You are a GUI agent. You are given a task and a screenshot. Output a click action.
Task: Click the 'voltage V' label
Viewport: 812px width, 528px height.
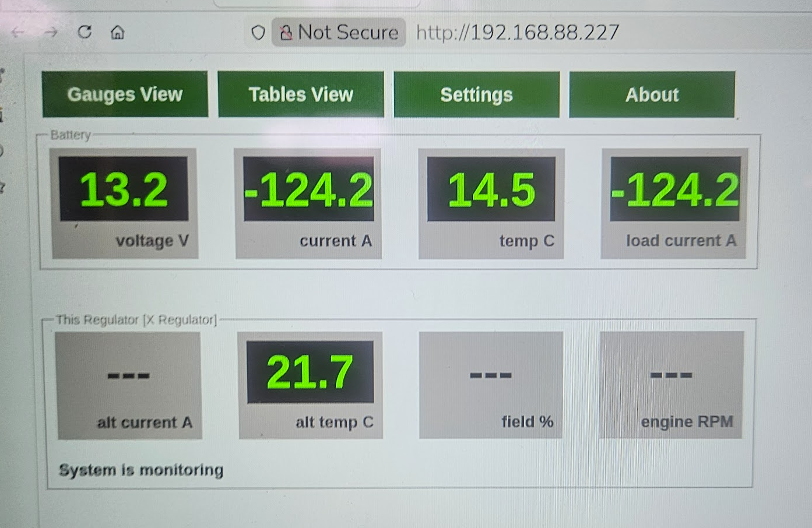click(152, 241)
